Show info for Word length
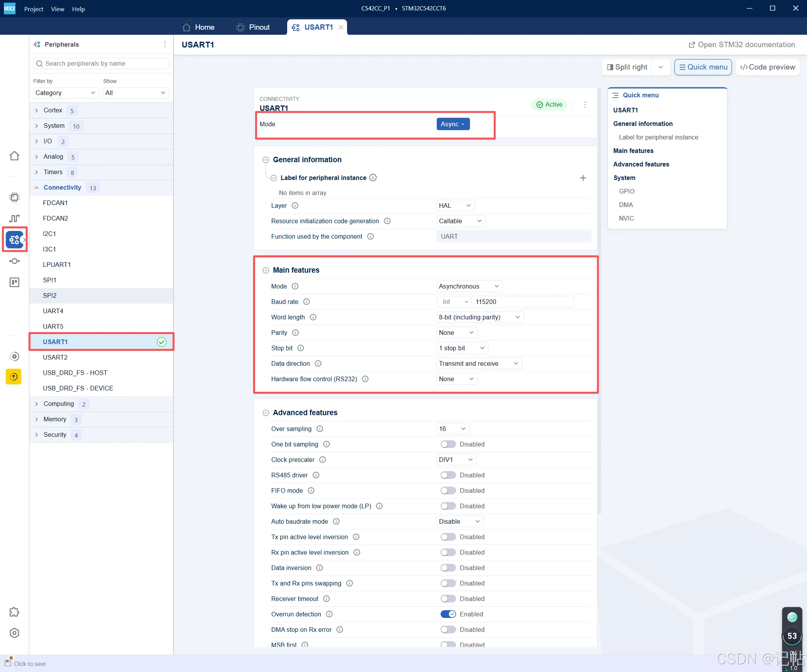The height and width of the screenshot is (672, 807). (313, 317)
